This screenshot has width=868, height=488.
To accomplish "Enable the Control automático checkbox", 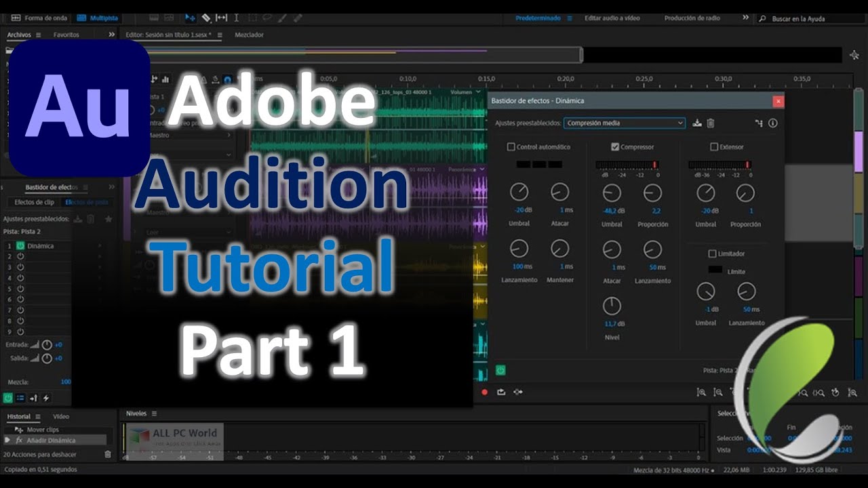I will [x=511, y=146].
